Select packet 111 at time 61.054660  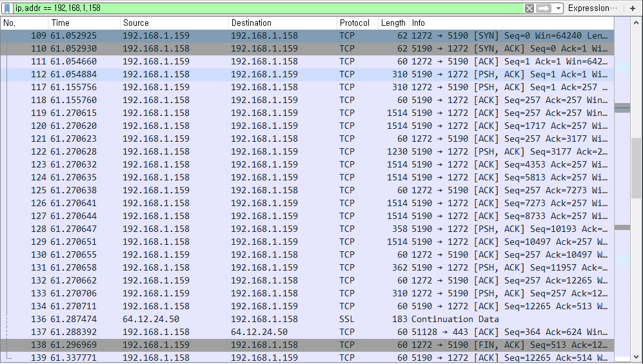pos(307,61)
